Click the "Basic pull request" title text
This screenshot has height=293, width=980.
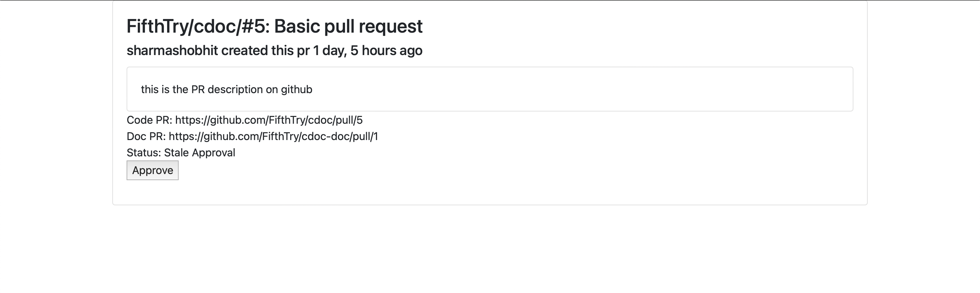[x=348, y=26]
